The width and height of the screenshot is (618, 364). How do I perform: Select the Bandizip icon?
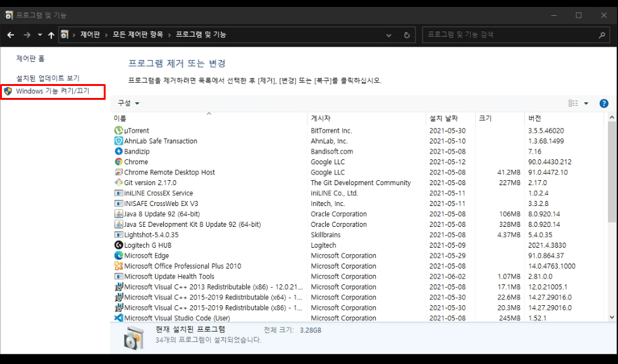pyautogui.click(x=118, y=151)
